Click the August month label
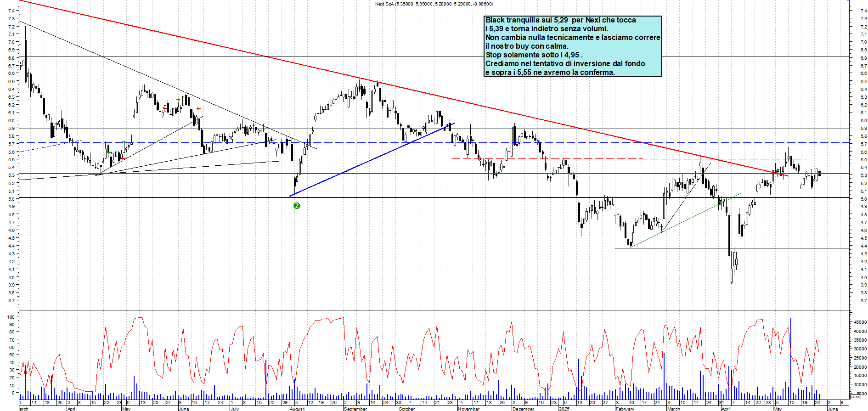868x411 pixels. (x=297, y=409)
